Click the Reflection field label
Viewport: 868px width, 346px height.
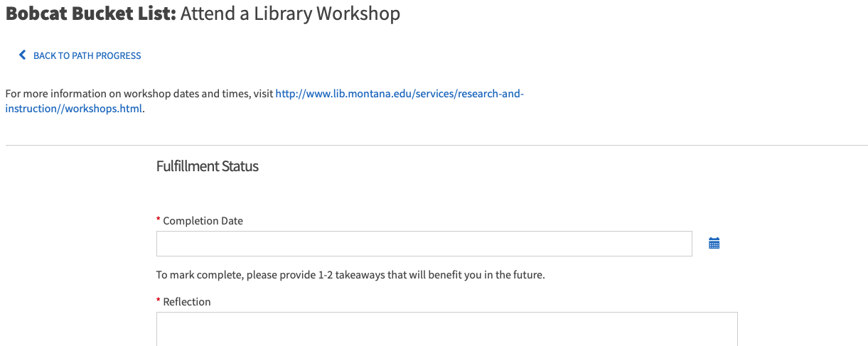[187, 302]
